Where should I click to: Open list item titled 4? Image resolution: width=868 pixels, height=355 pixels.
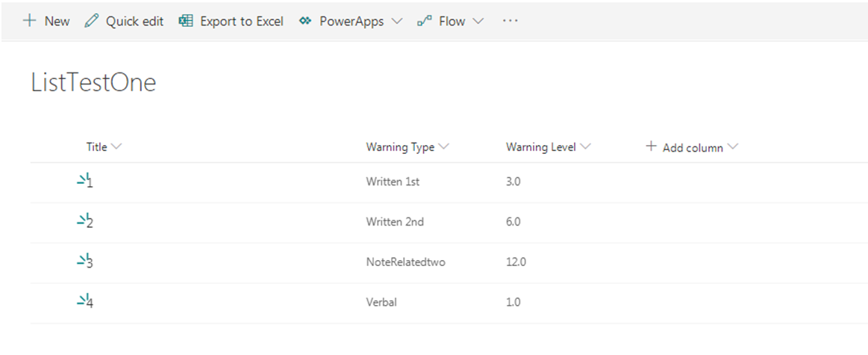[90, 303]
